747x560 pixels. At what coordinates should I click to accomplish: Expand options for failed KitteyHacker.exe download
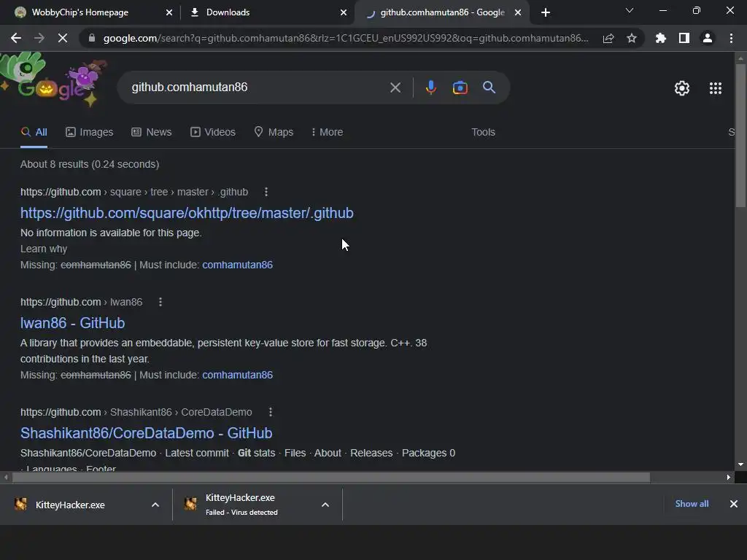pos(325,505)
